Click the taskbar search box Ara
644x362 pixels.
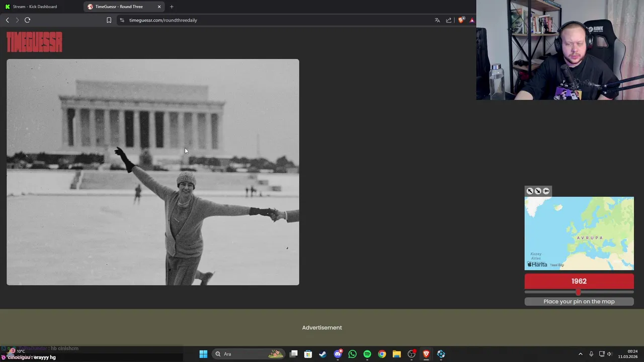click(249, 354)
